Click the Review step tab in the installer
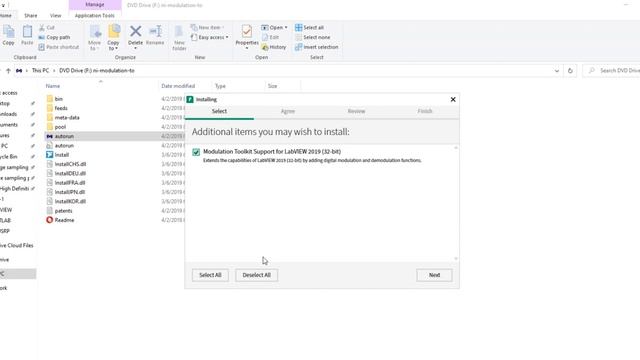The image size is (640, 360). pos(356,111)
